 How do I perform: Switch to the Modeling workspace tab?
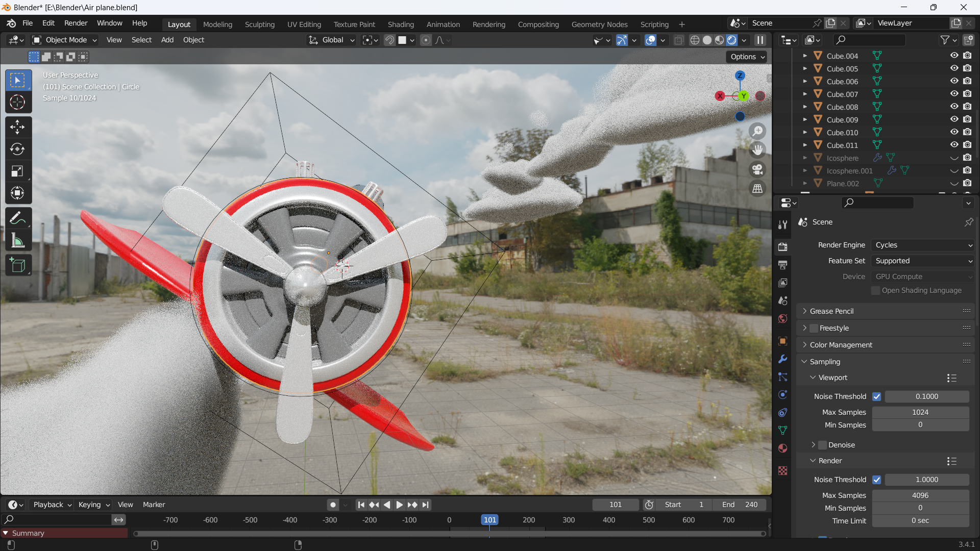(217, 24)
